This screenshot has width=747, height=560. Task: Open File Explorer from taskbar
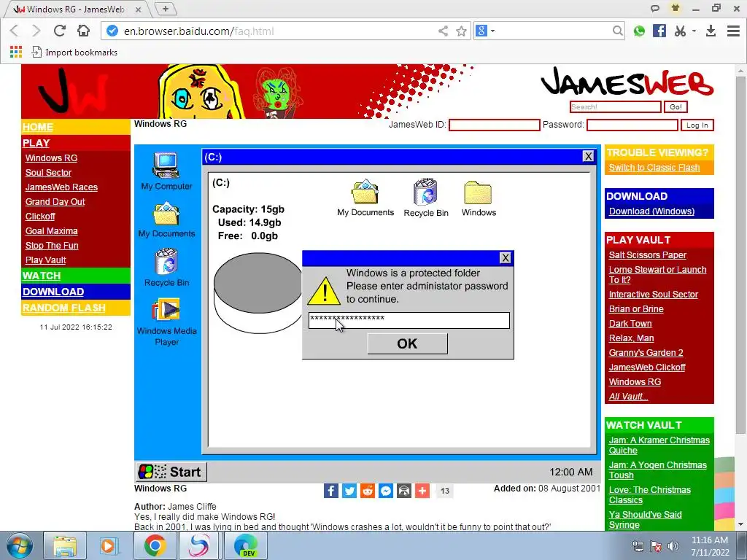[65, 545]
